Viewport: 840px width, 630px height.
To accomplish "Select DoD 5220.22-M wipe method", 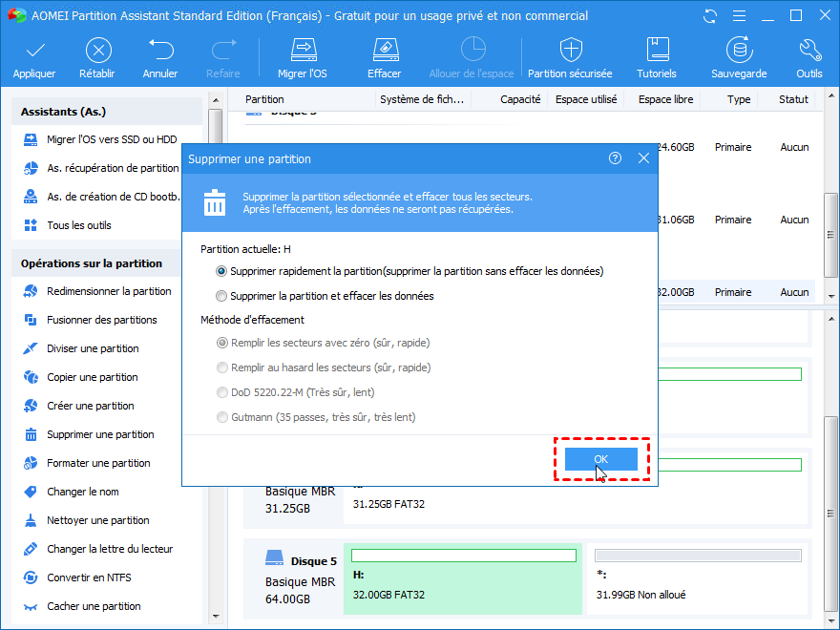I will pyautogui.click(x=221, y=392).
